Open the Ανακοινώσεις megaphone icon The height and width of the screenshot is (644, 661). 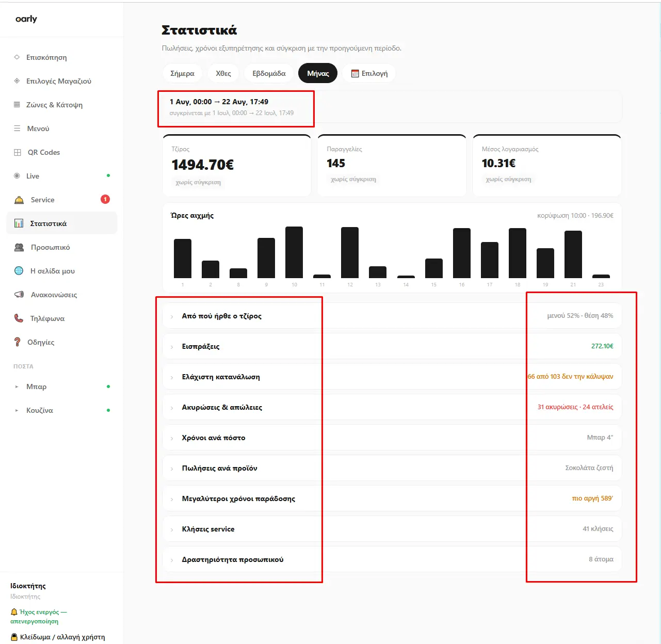pyautogui.click(x=19, y=295)
